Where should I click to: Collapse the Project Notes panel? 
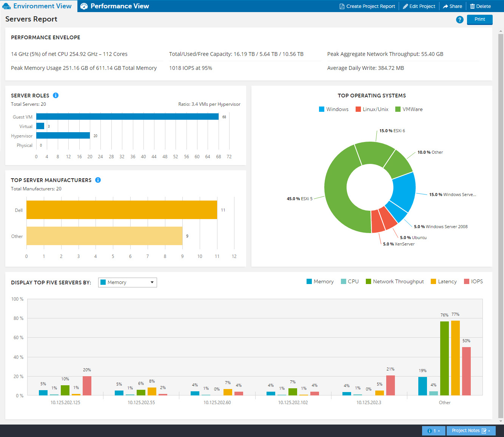click(x=490, y=431)
